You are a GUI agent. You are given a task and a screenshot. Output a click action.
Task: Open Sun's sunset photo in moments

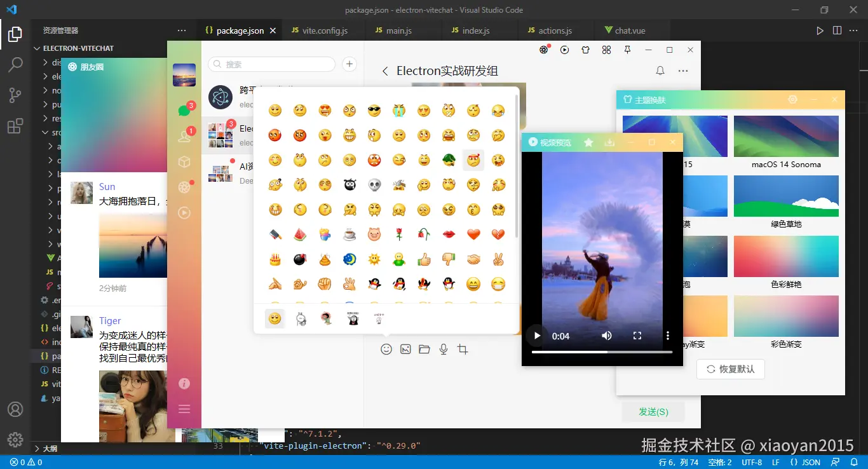click(133, 245)
